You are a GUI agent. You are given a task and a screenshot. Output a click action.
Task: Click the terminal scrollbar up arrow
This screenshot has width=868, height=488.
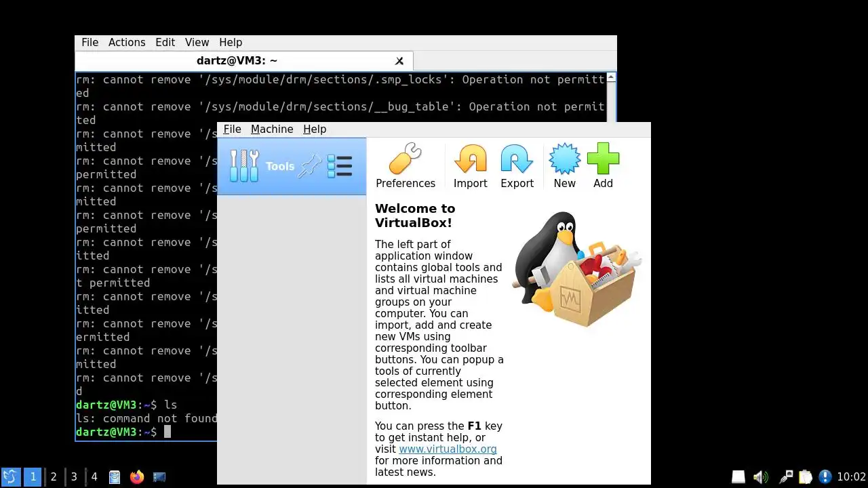611,77
